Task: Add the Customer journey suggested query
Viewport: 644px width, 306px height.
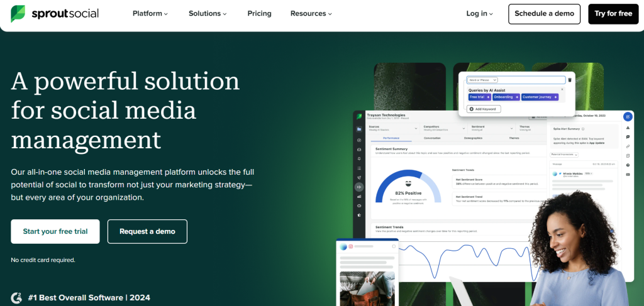Action: point(540,97)
